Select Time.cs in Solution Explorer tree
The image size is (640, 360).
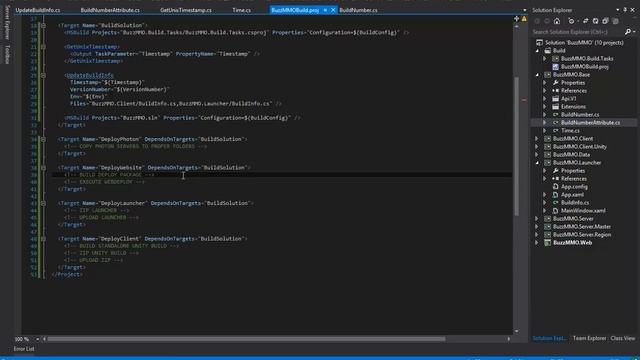(570, 131)
